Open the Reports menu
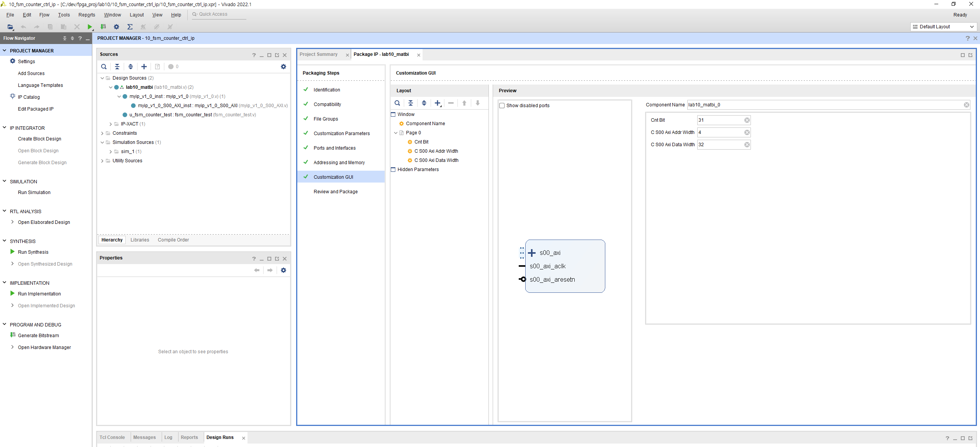980x447 pixels. [87, 15]
